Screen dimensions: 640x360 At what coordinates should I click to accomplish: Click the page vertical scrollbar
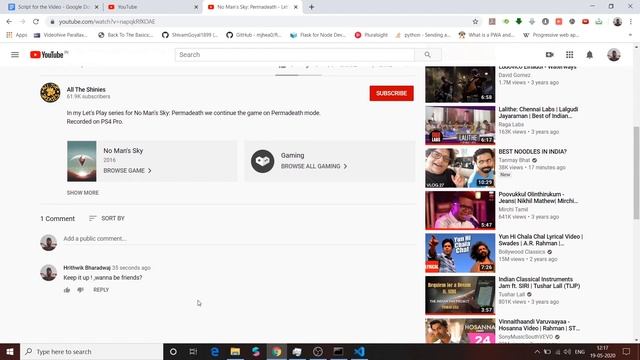pyautogui.click(x=636, y=173)
